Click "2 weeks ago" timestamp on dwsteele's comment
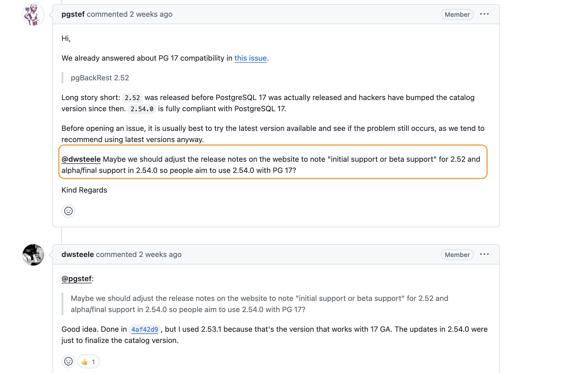The width and height of the screenshot is (588, 373). (x=160, y=255)
